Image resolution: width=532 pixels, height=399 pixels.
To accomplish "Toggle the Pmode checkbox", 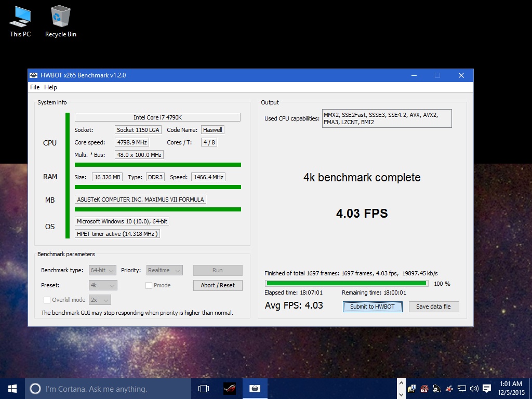I will [x=149, y=285].
